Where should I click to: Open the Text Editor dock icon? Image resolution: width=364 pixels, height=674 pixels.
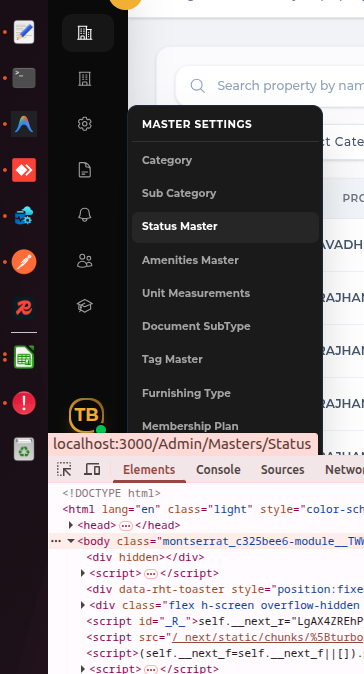point(24,32)
